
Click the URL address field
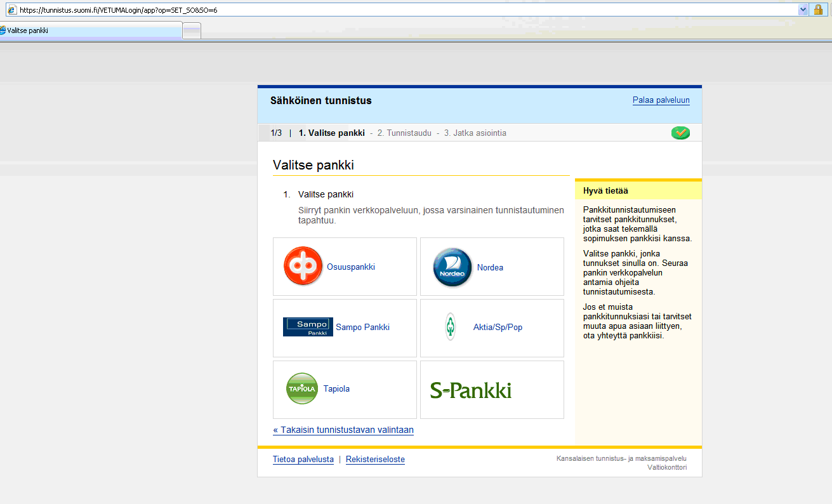[x=406, y=10]
